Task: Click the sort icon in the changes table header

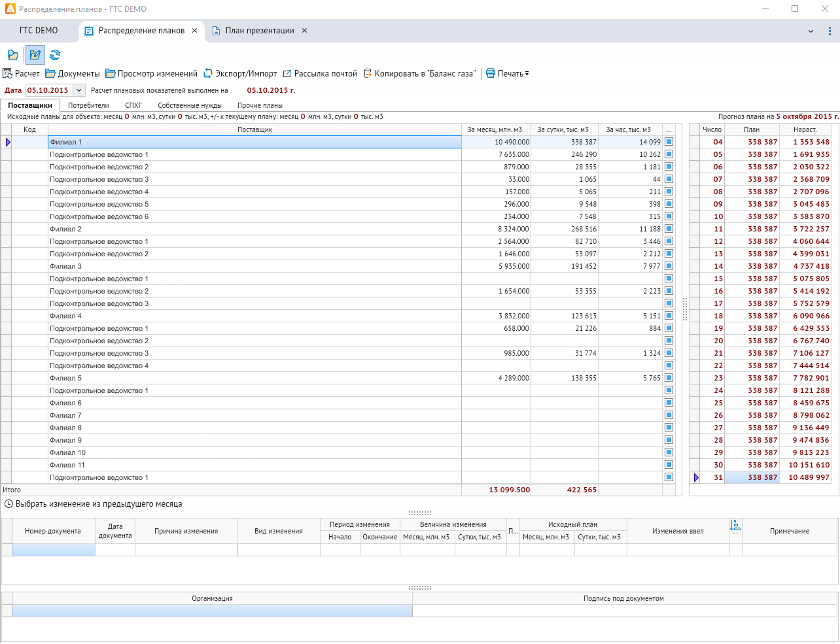Action: coord(735,526)
